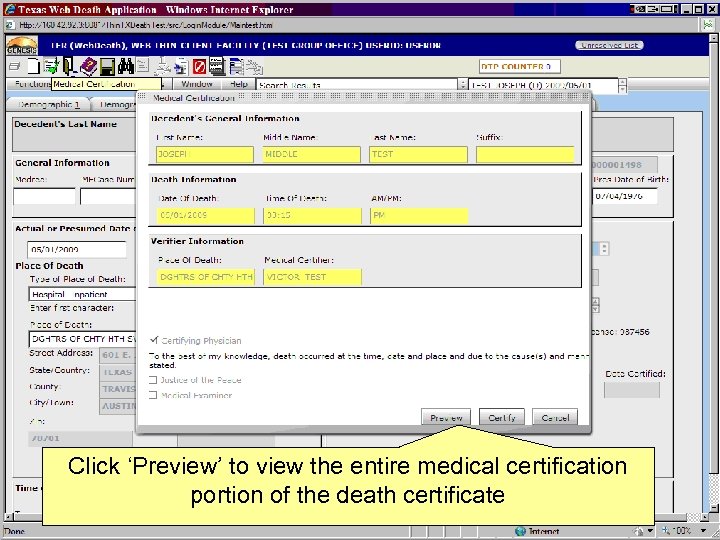Click the grayed-out microscope-like toolbar icon
720x540 pixels.
pyautogui.click(x=162, y=67)
